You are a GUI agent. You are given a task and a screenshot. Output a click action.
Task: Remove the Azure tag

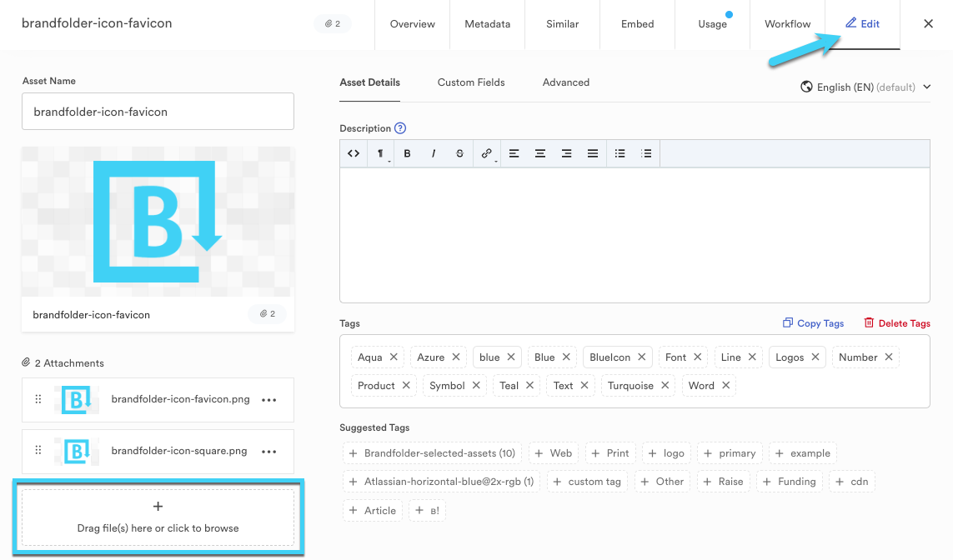(456, 357)
